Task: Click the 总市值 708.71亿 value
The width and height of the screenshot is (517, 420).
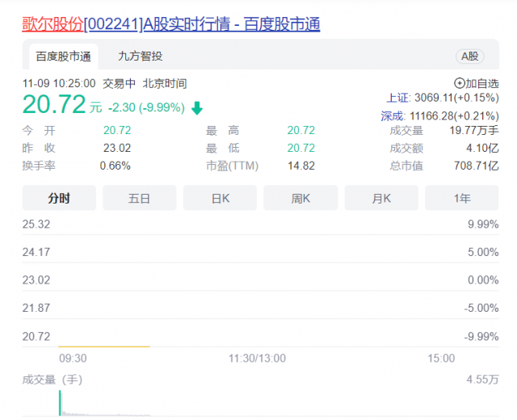Action: click(x=477, y=166)
